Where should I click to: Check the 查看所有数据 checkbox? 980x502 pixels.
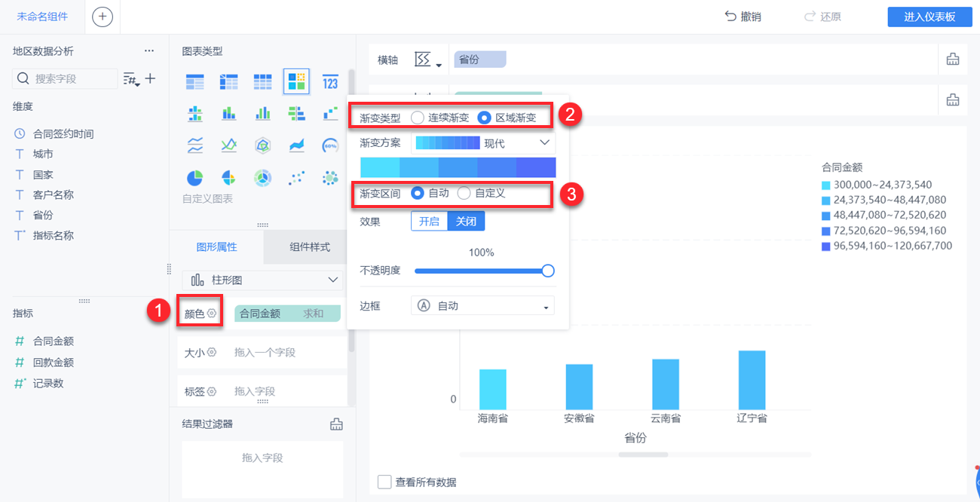[384, 482]
